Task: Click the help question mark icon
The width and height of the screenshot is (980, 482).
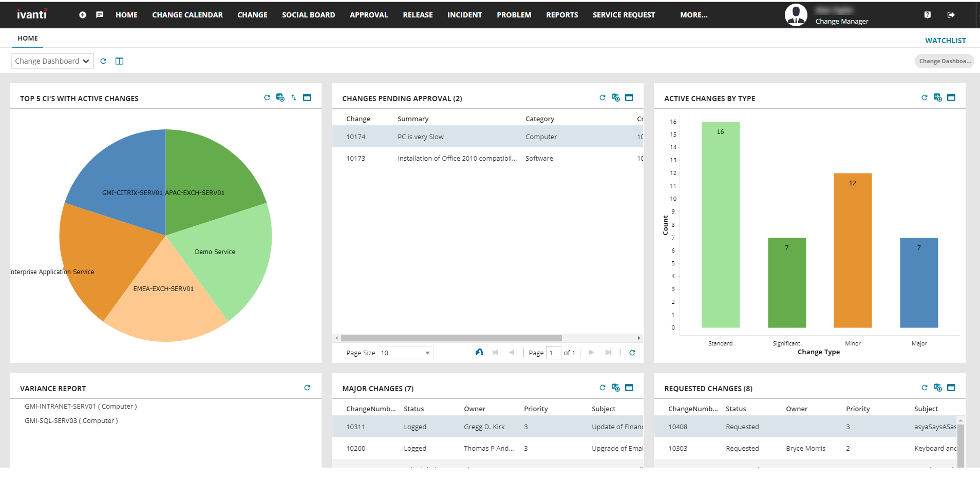Action: 927,15
